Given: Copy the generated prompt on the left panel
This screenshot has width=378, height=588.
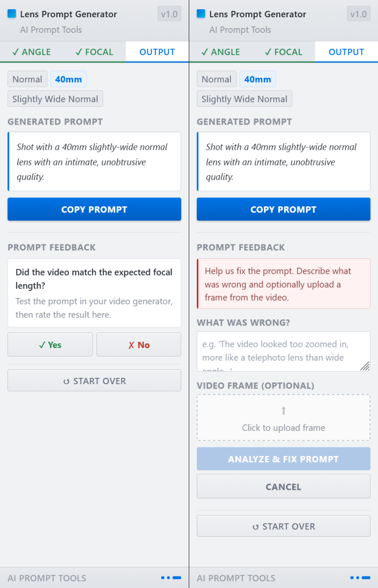Looking at the screenshot, I should tap(94, 209).
